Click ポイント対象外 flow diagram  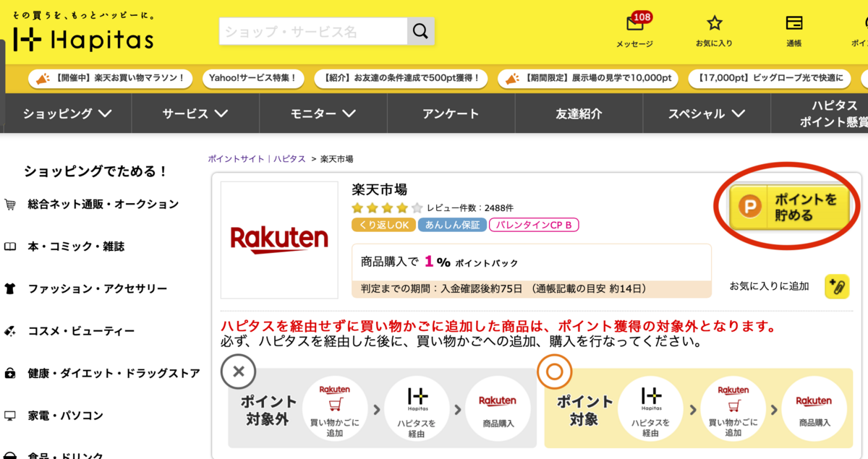383,407
